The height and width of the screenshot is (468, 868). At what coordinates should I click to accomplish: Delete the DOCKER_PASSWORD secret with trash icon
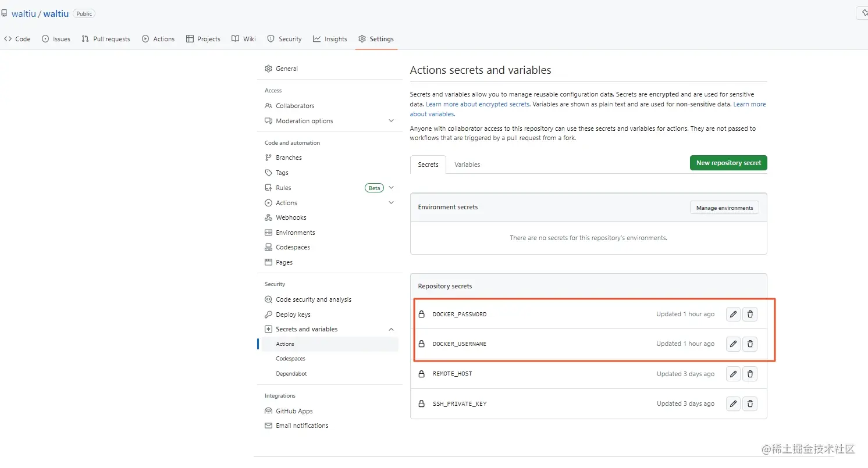[x=750, y=314]
